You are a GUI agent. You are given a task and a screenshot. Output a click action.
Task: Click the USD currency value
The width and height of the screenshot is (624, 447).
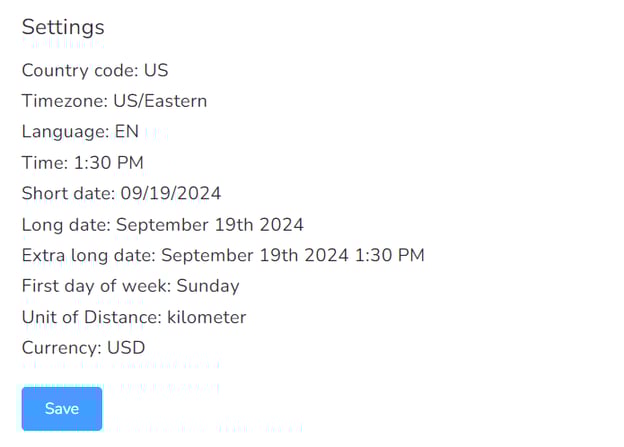coord(126,348)
